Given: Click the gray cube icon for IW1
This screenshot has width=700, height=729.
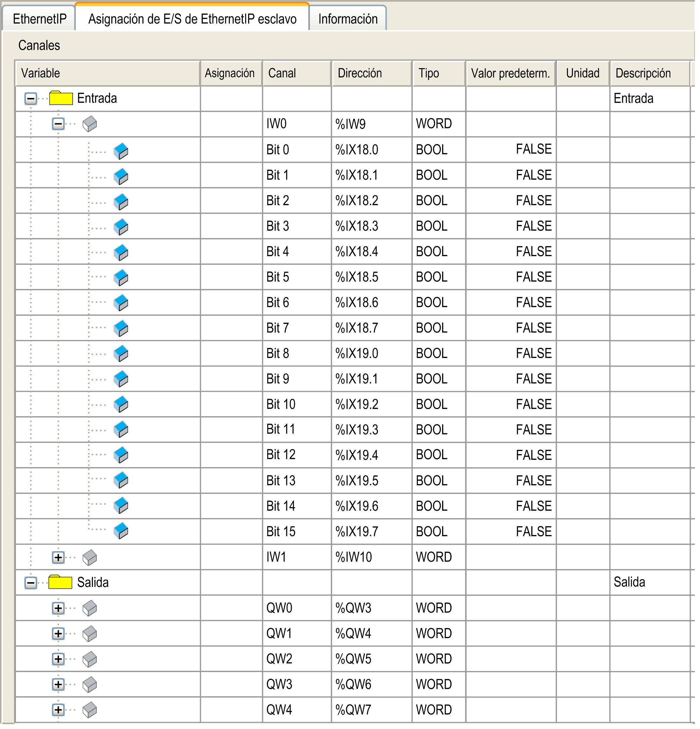Looking at the screenshot, I should click(89, 557).
